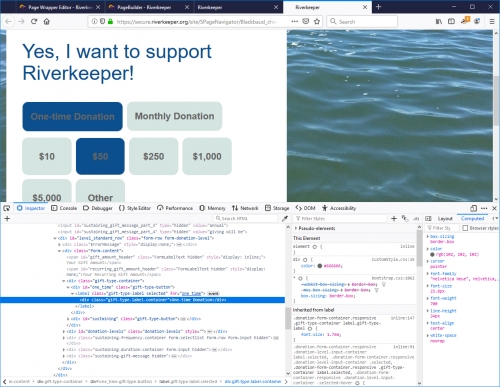Image resolution: width=500 pixels, height=387 pixels.
Task: Click the browser Search box
Action: click(362, 21)
